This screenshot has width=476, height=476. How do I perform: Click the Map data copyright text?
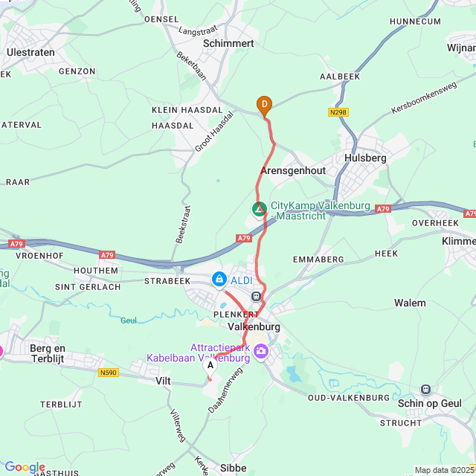[x=443, y=471]
